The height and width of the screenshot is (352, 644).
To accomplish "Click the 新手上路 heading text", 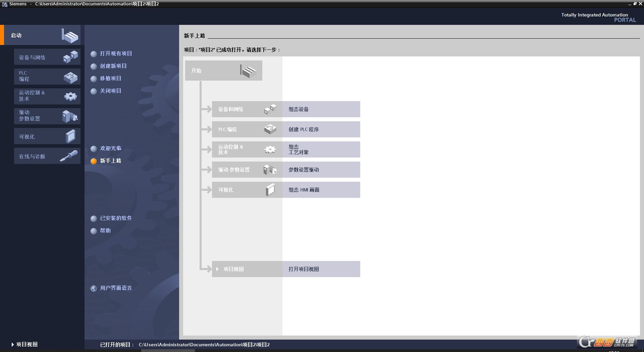I will tap(195, 36).
